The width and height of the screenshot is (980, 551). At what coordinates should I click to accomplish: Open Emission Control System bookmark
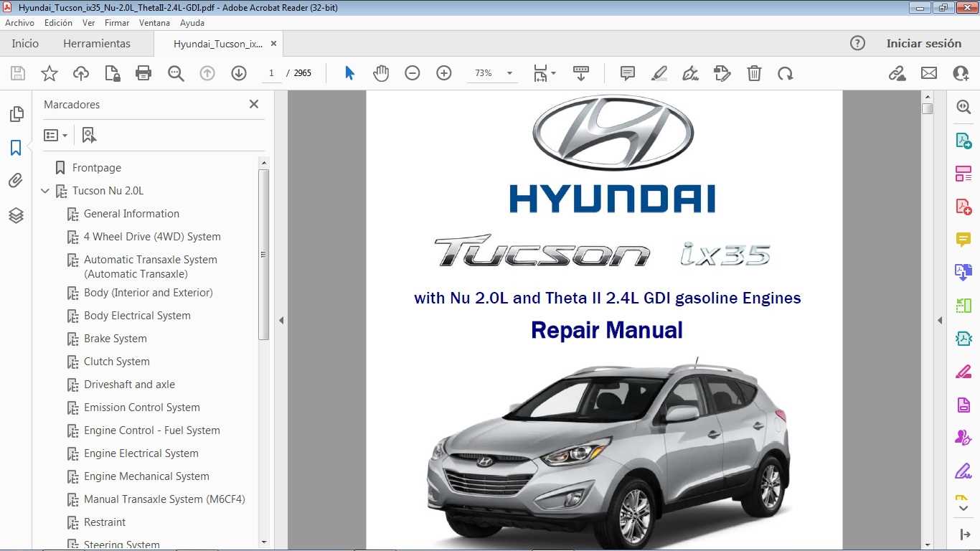pos(141,408)
